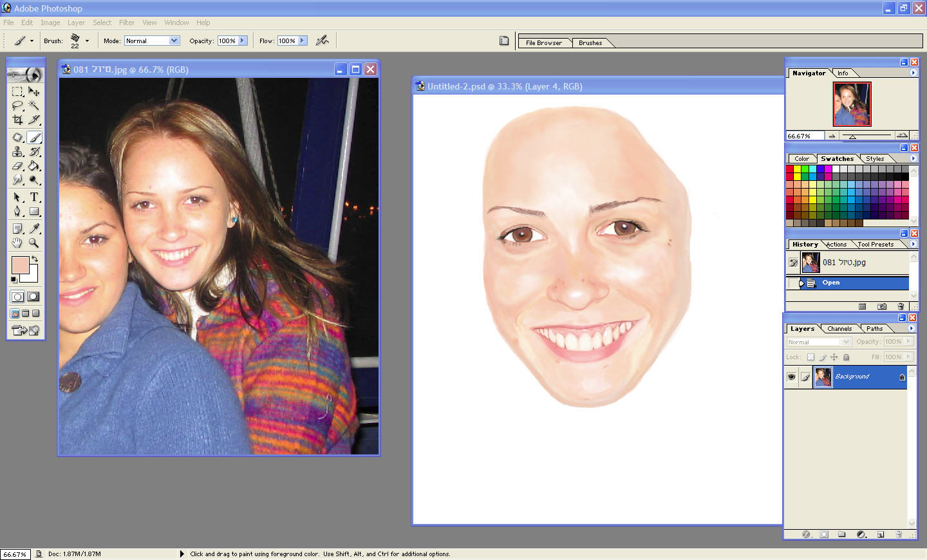Open the Filter menu

pos(126,23)
